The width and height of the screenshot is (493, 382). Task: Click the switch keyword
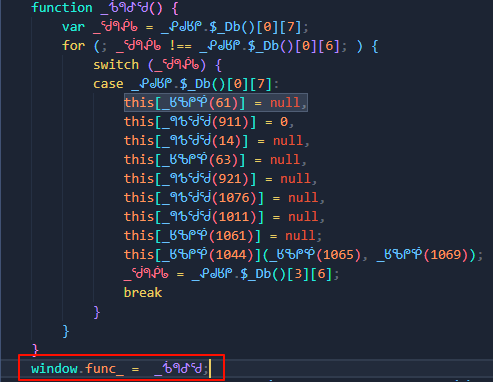click(116, 65)
